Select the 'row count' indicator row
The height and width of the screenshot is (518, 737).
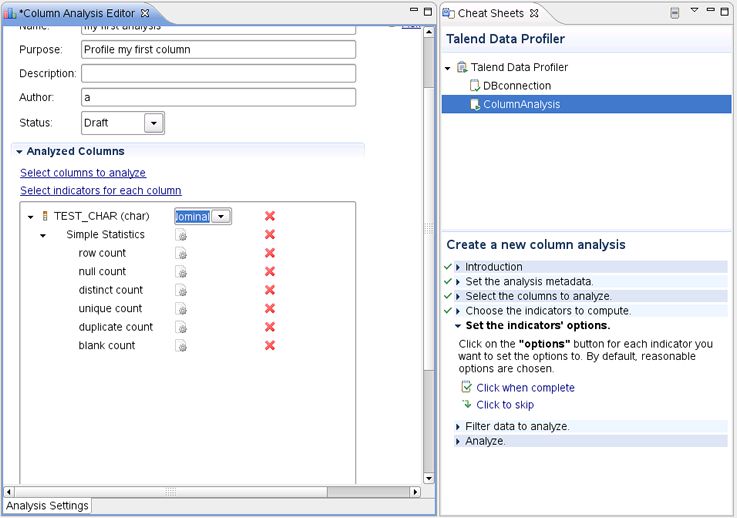[x=102, y=253]
